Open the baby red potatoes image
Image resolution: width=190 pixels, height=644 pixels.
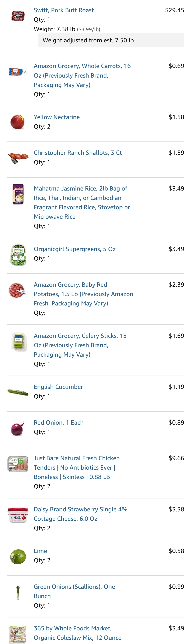18,290
